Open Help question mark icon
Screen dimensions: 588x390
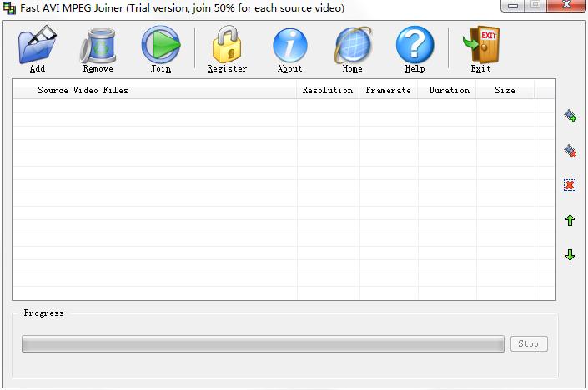415,44
